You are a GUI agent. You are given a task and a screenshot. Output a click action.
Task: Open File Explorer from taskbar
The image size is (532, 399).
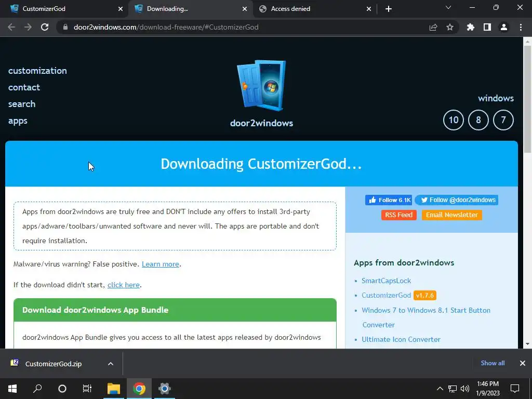click(114, 389)
